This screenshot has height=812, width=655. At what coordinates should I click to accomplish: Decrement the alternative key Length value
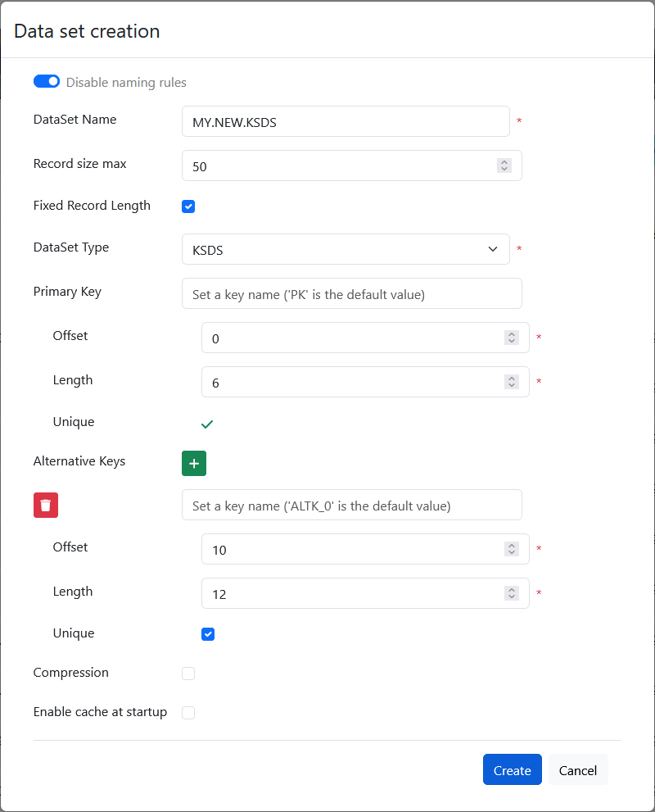(511, 597)
